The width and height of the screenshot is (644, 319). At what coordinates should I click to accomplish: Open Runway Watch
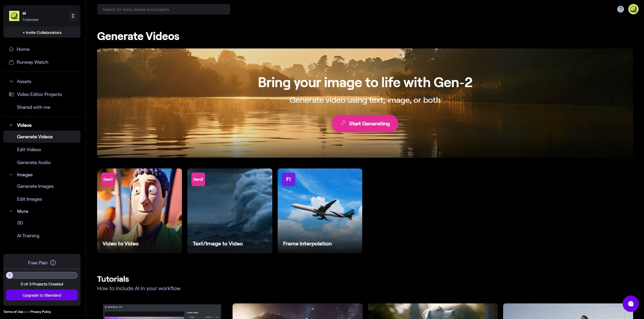pyautogui.click(x=33, y=62)
